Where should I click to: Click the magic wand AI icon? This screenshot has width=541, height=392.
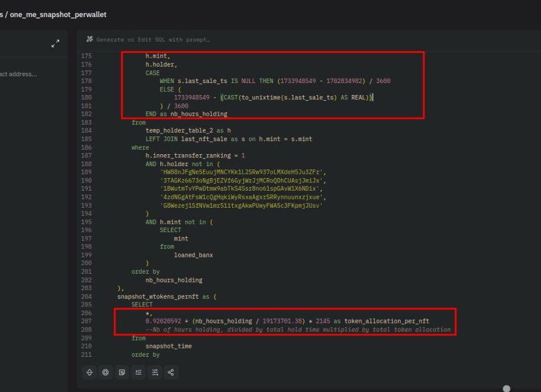(x=90, y=40)
